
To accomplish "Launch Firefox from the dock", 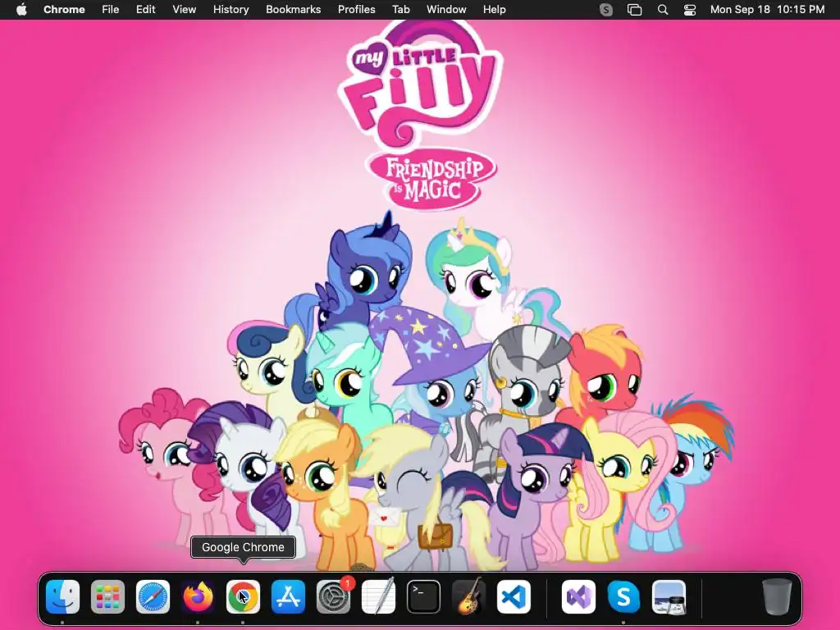I will tap(198, 597).
